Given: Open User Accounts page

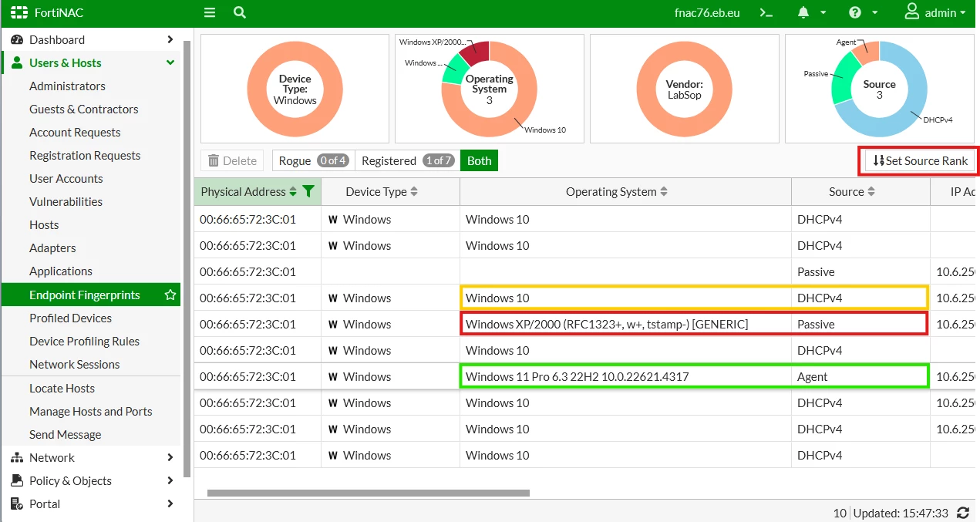Looking at the screenshot, I should 66,179.
